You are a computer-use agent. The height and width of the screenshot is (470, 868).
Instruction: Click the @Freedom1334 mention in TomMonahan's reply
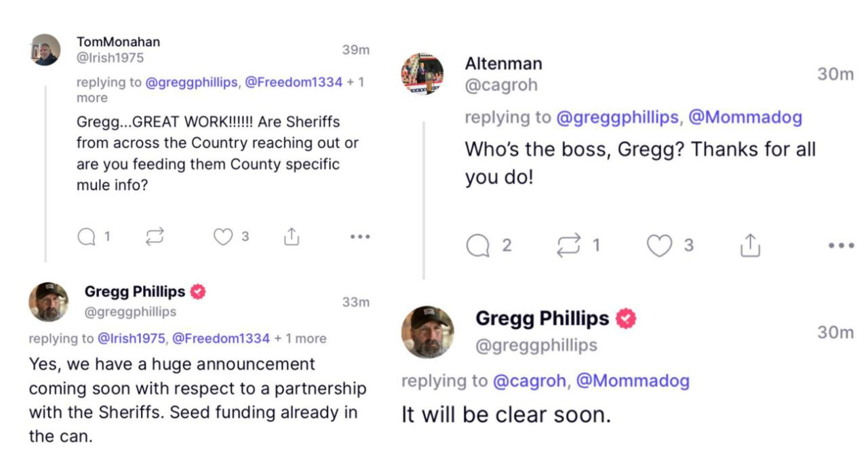point(293,82)
